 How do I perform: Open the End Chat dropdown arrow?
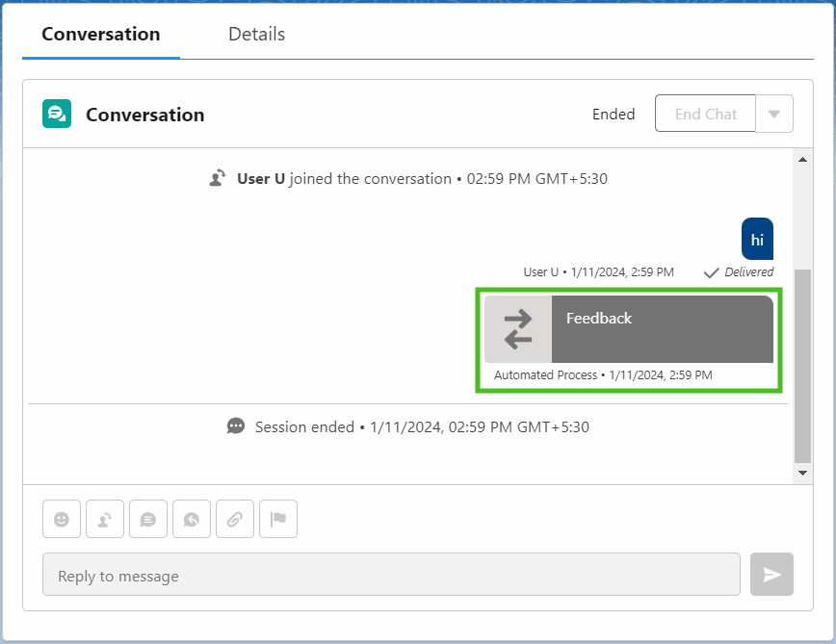coord(774,114)
